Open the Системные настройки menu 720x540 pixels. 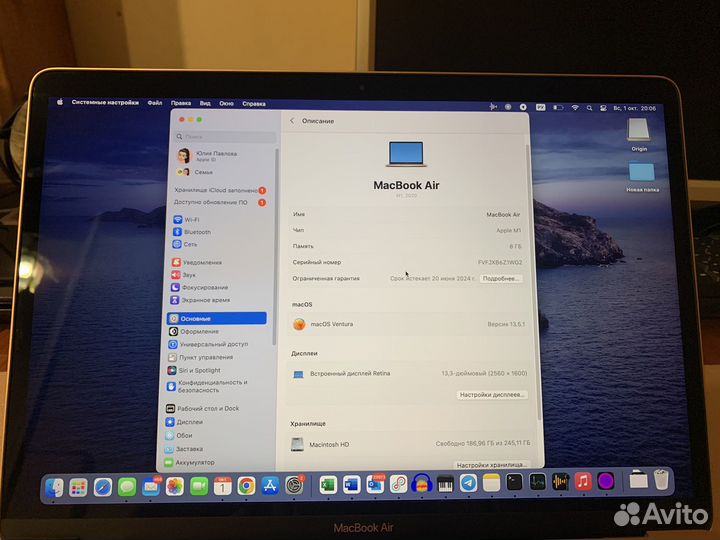coord(105,102)
